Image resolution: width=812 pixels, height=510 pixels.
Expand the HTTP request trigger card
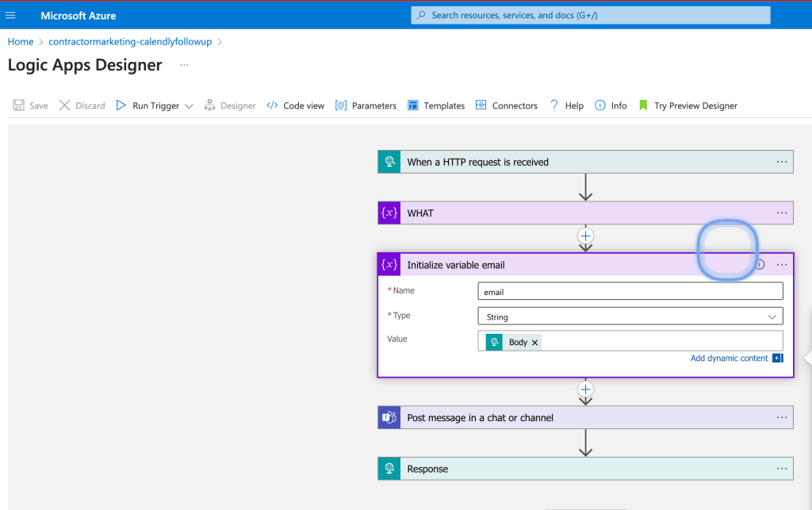point(586,162)
